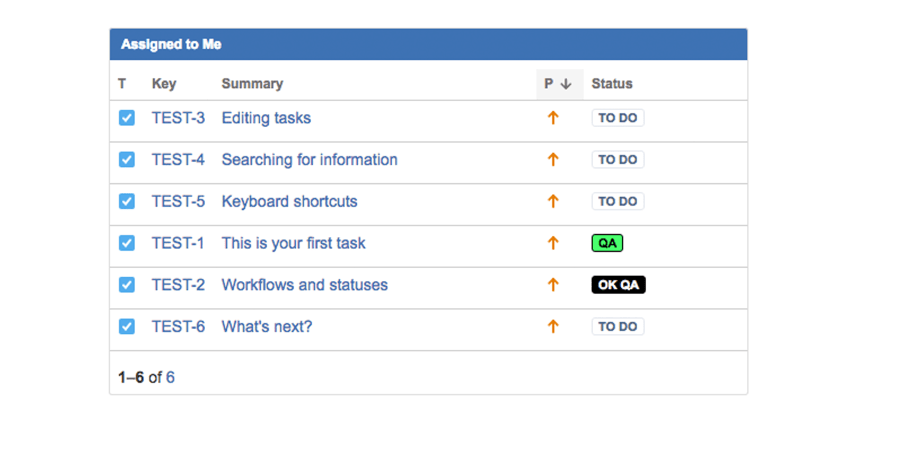The height and width of the screenshot is (450, 920).
Task: Click the task type icon for TEST-6
Action: (x=127, y=327)
